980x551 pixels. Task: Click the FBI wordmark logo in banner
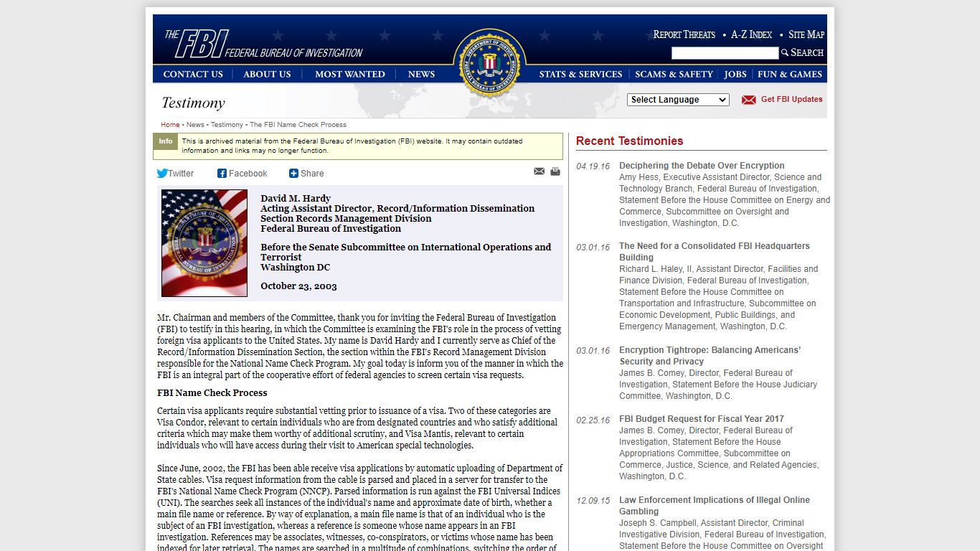point(264,44)
